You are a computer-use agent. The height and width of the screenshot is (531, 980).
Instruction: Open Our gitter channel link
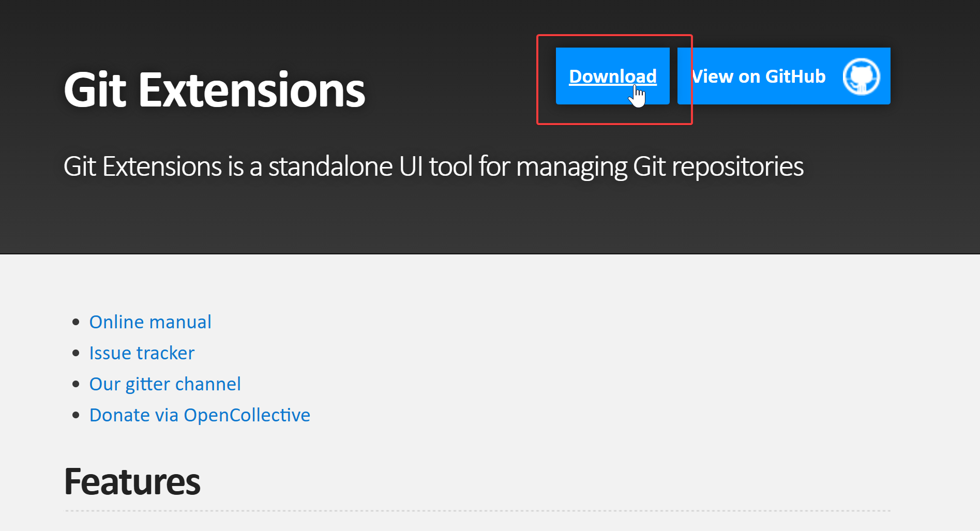(x=165, y=384)
